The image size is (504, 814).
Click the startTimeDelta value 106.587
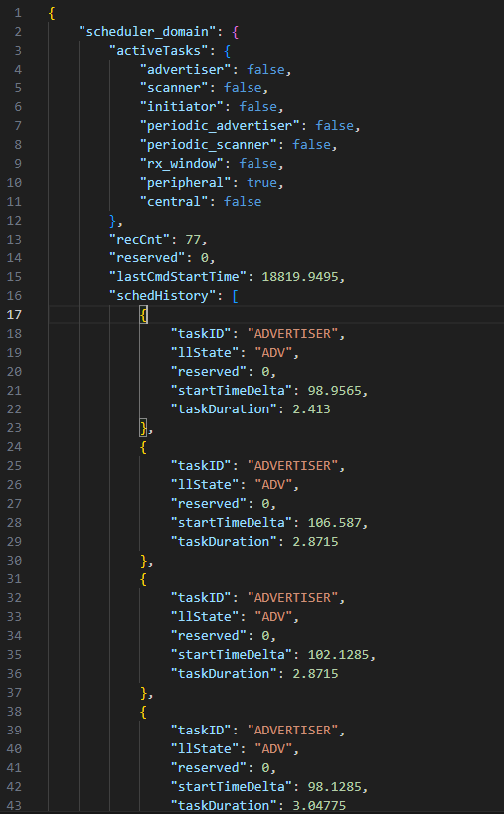point(334,522)
